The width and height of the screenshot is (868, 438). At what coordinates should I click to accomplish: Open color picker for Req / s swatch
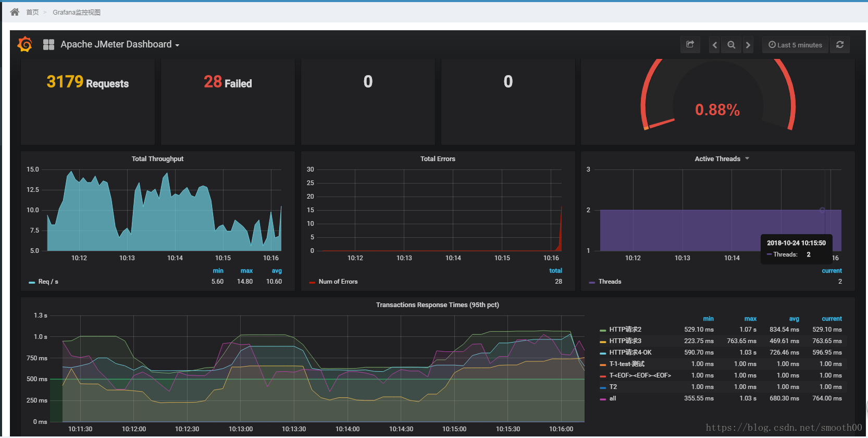click(x=32, y=282)
